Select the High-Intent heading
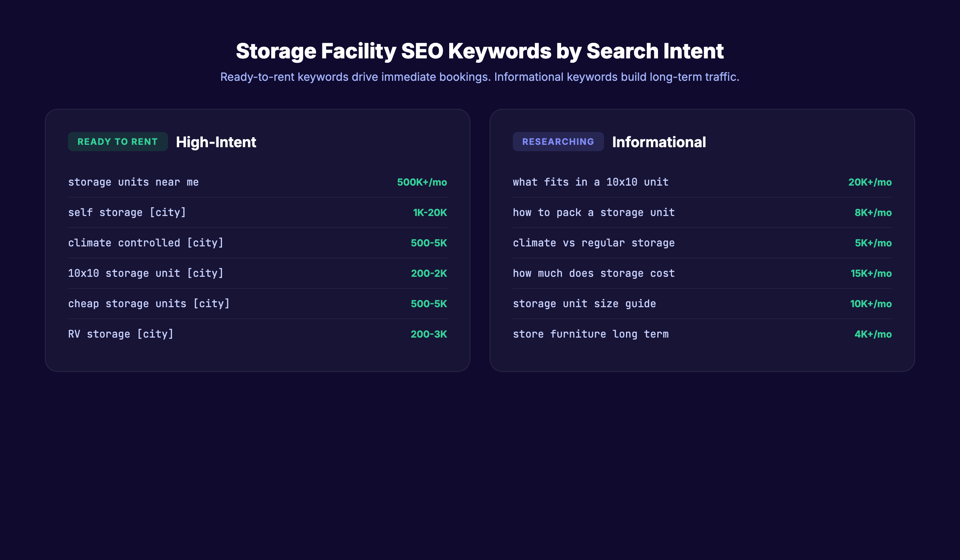 (x=216, y=142)
